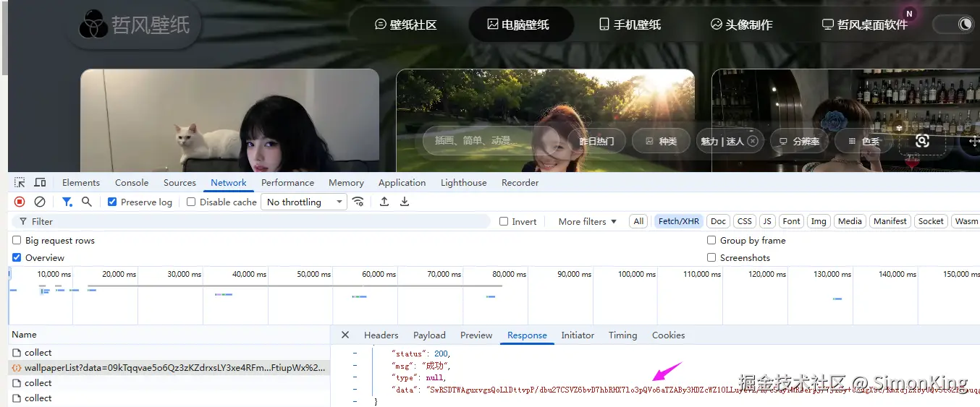Click the network Filter text field
Screen dimensions: 980x407
[x=251, y=221]
